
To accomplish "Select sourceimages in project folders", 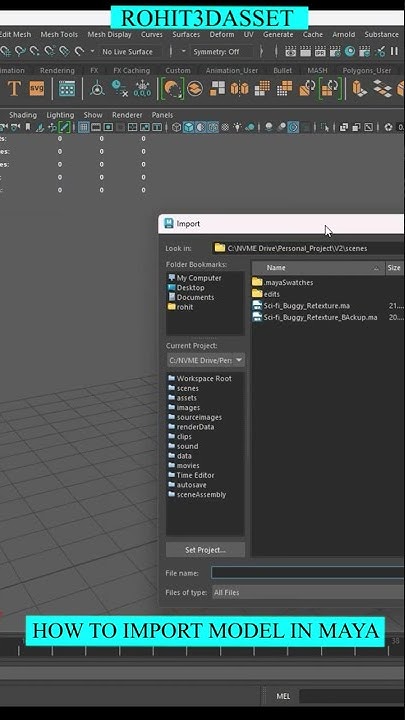I will point(195,417).
